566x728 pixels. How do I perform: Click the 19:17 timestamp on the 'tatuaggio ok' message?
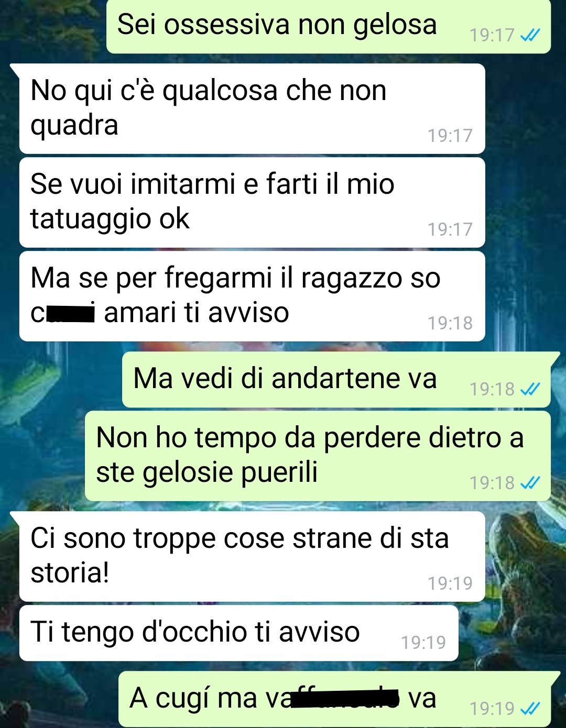coord(450,229)
